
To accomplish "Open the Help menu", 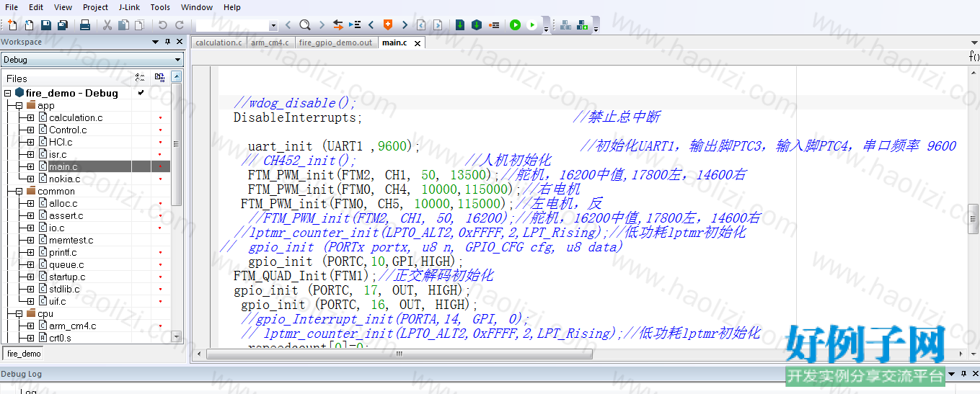I will [232, 7].
